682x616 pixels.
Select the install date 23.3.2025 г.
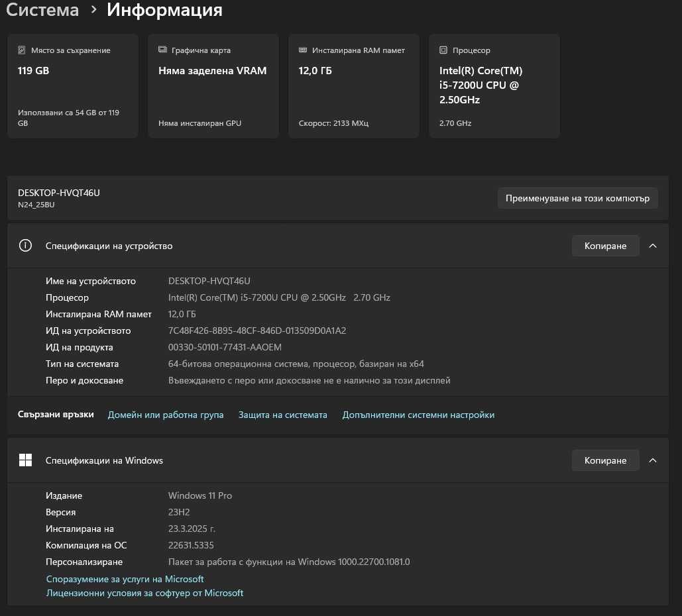(x=192, y=529)
